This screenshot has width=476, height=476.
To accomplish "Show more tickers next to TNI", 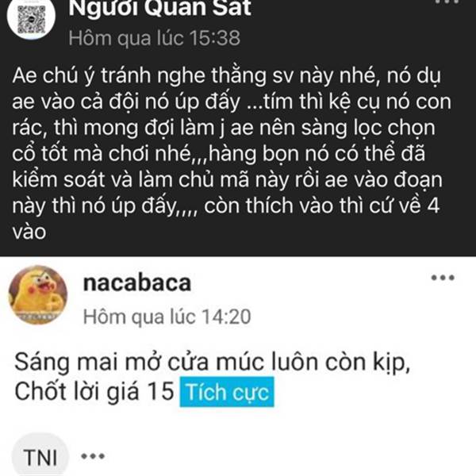I will 93,456.
